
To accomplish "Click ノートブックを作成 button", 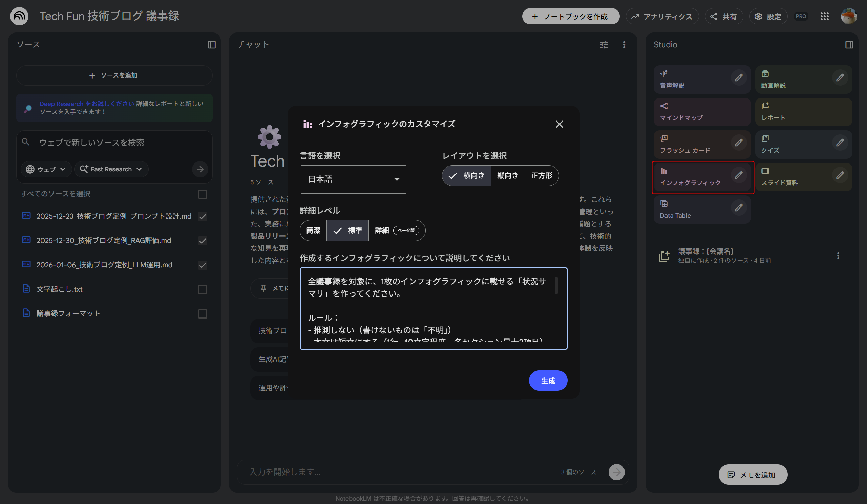I will click(570, 17).
